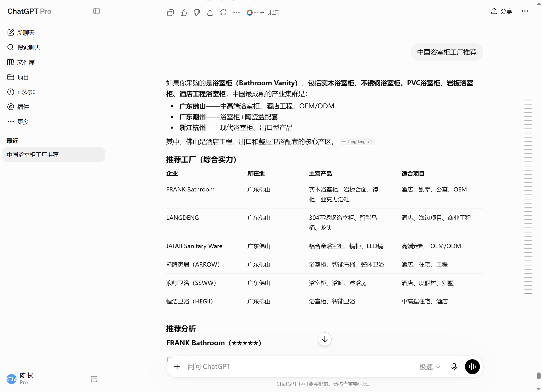Start a new chat (新聊天)
542x392 pixels.
(x=21, y=32)
